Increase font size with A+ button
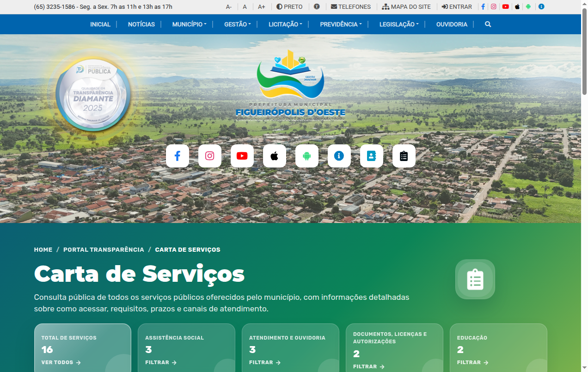The height and width of the screenshot is (372, 588). point(262,7)
